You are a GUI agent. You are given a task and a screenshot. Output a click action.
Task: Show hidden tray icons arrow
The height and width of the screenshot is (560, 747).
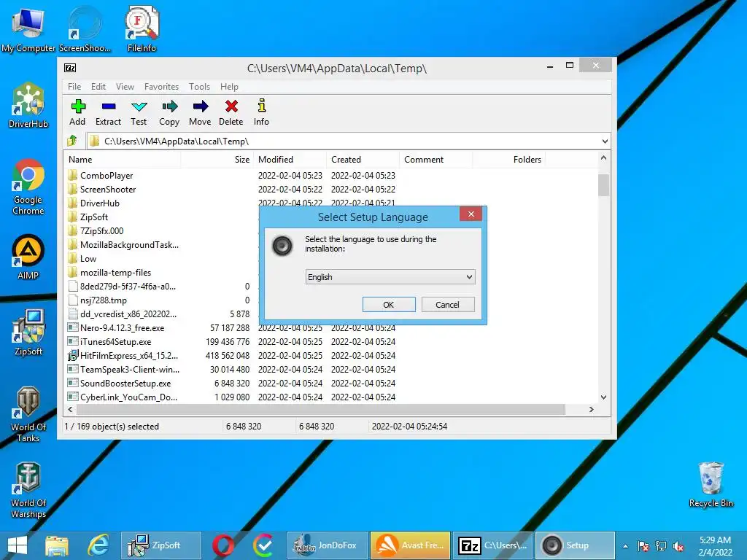(625, 546)
